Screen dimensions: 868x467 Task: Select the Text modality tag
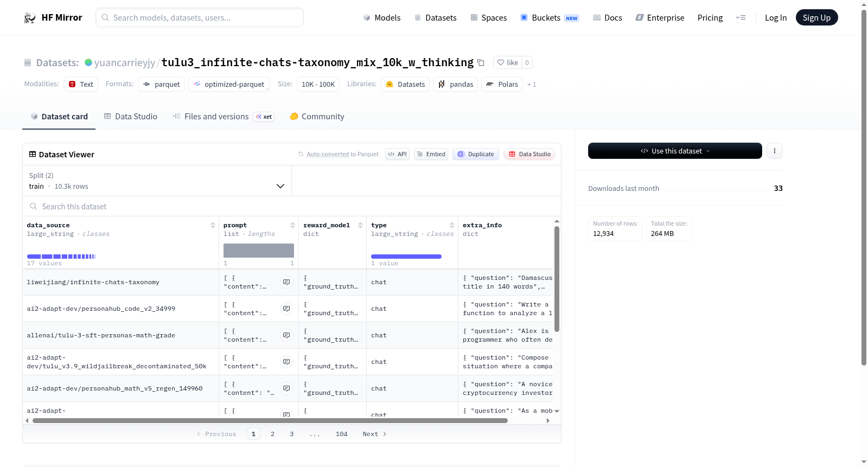point(81,84)
